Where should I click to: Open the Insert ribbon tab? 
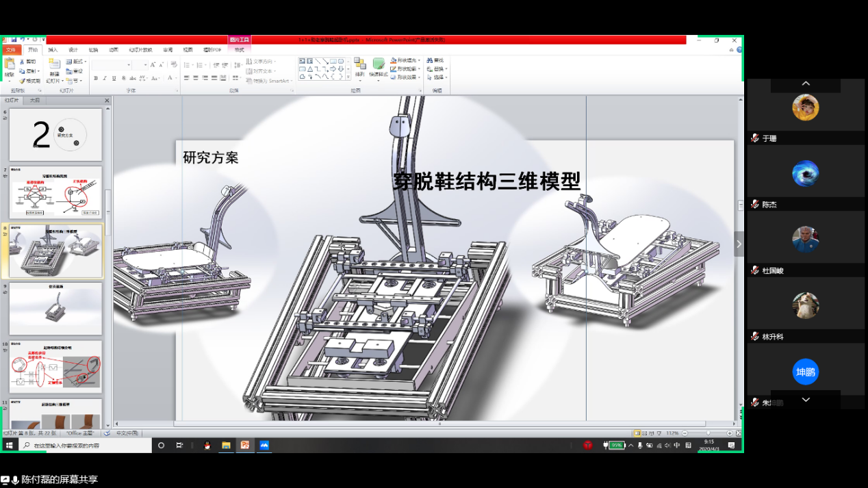pos(53,50)
